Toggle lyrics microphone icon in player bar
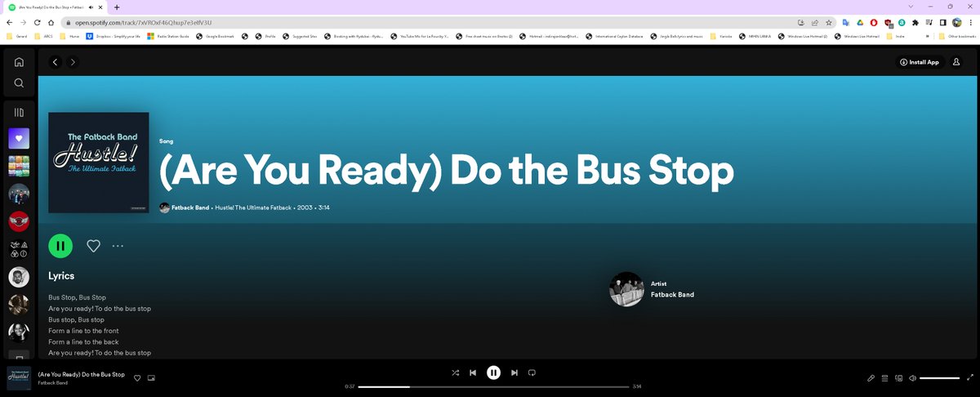Viewport: 980px width, 397px height. pos(871,378)
